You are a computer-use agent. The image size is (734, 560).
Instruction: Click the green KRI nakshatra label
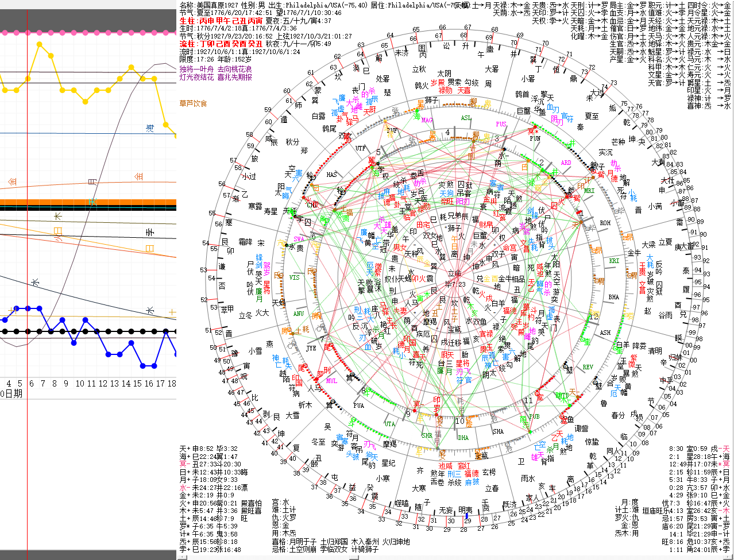click(614, 261)
